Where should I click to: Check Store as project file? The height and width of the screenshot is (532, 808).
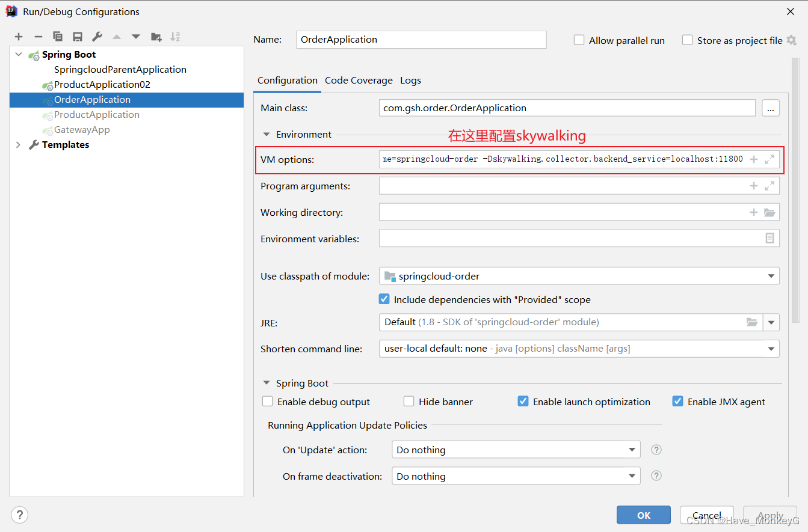click(687, 40)
